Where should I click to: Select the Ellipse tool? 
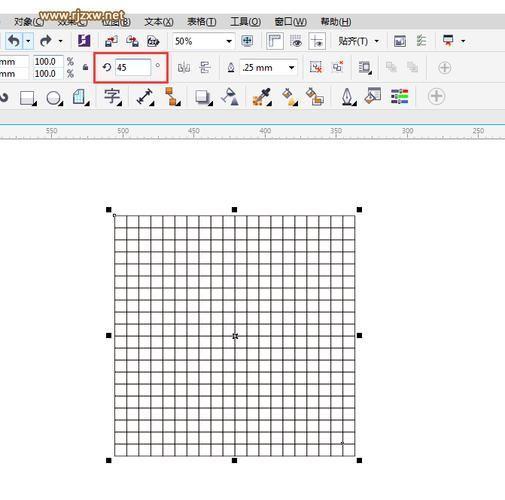[54, 98]
